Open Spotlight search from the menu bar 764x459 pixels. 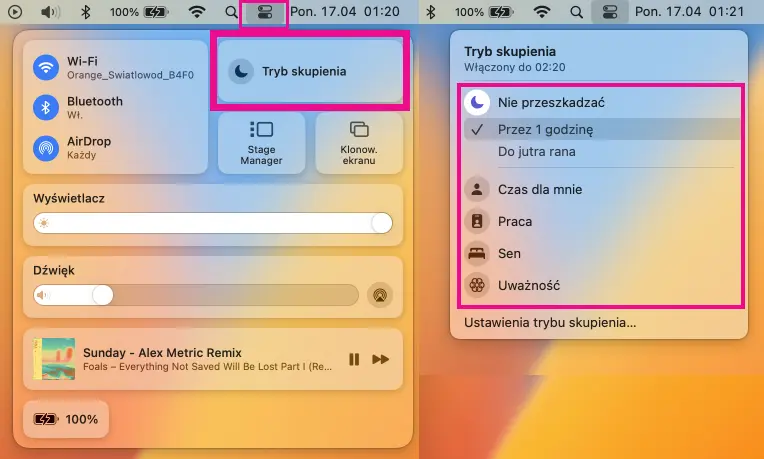tap(232, 12)
